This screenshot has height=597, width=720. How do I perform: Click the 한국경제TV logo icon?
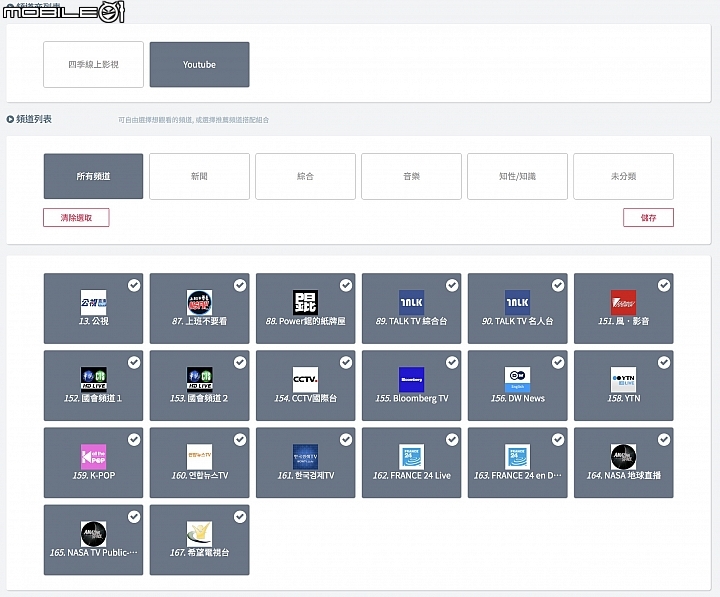pos(305,456)
